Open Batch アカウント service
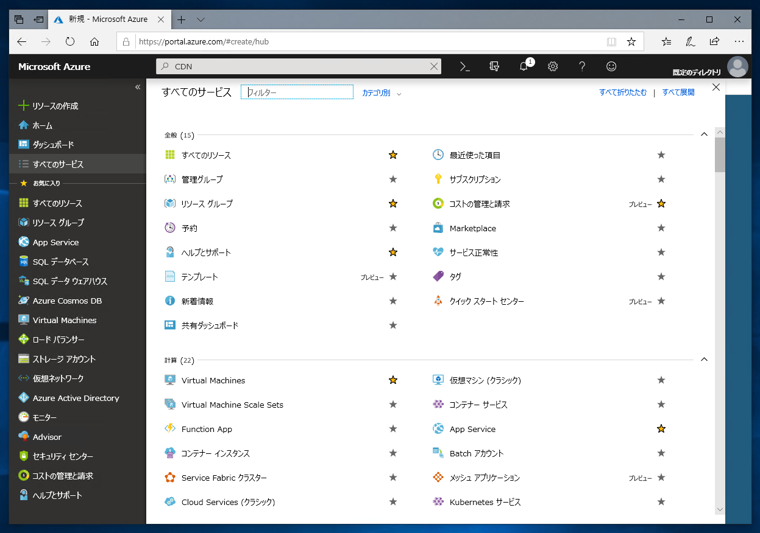The image size is (760, 533). (476, 454)
